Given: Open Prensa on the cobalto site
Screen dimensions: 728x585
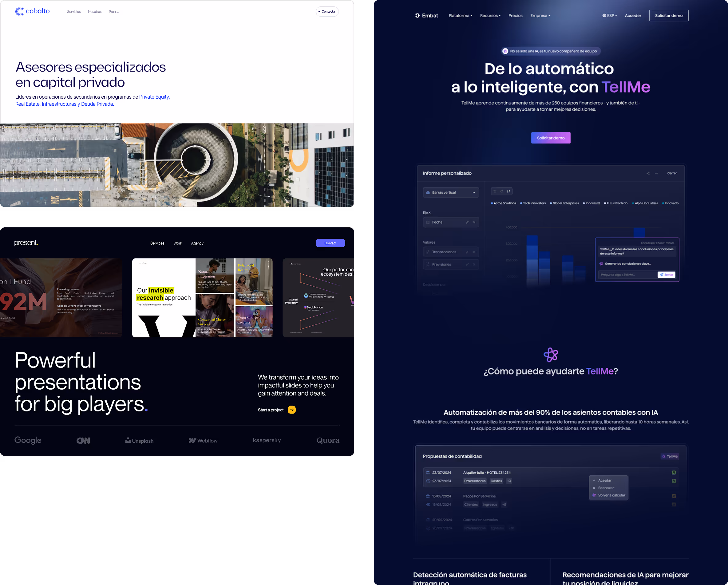Looking at the screenshot, I should click(x=114, y=12).
